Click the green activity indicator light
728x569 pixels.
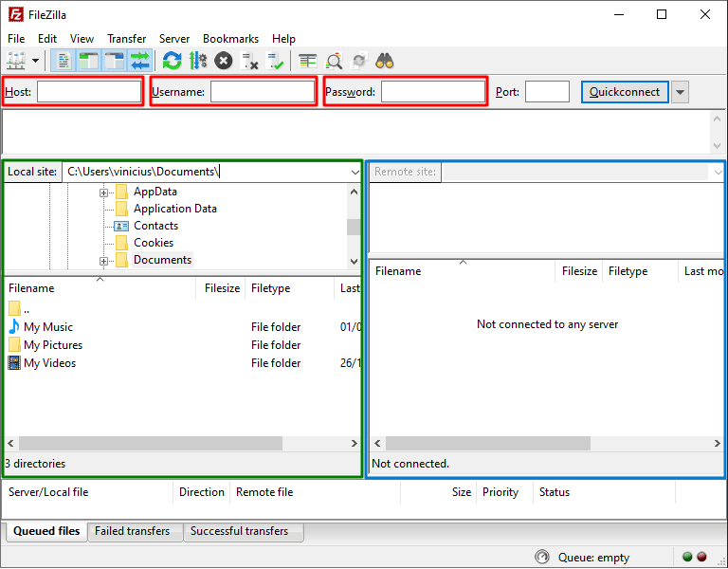[687, 557]
